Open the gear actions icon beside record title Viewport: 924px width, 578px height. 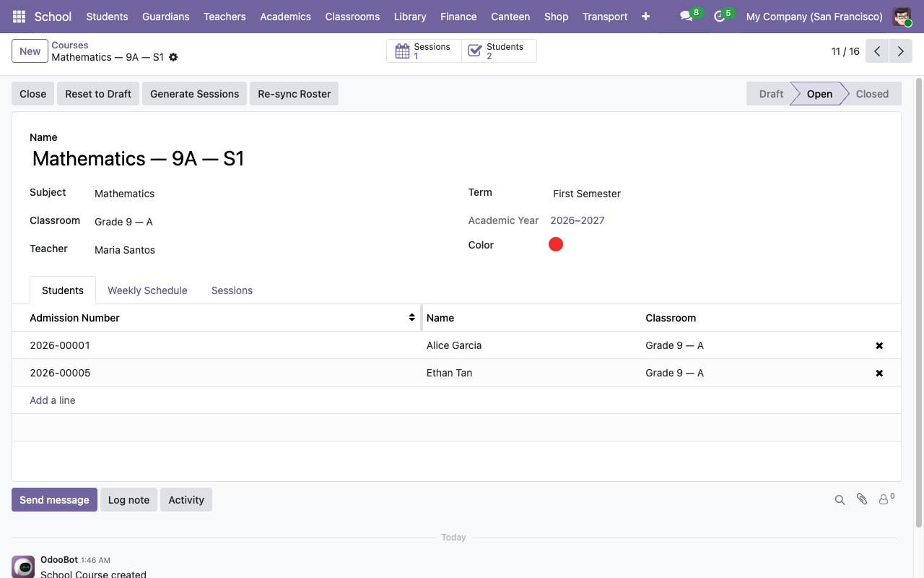click(x=173, y=57)
